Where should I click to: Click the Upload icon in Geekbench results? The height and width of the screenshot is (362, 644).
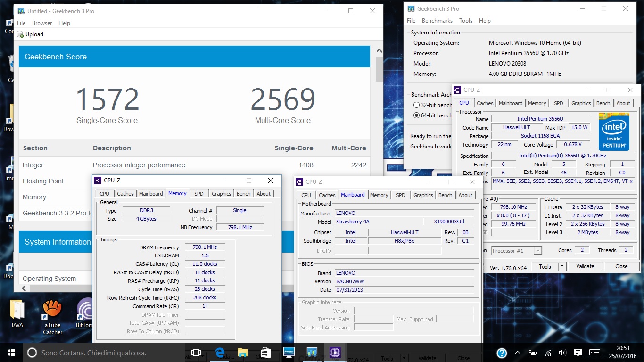20,34
